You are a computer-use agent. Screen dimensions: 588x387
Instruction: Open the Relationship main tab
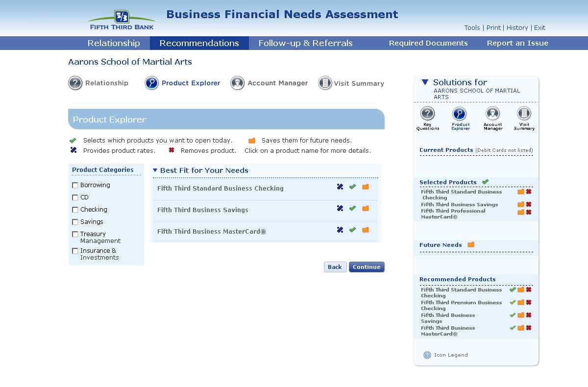point(114,43)
